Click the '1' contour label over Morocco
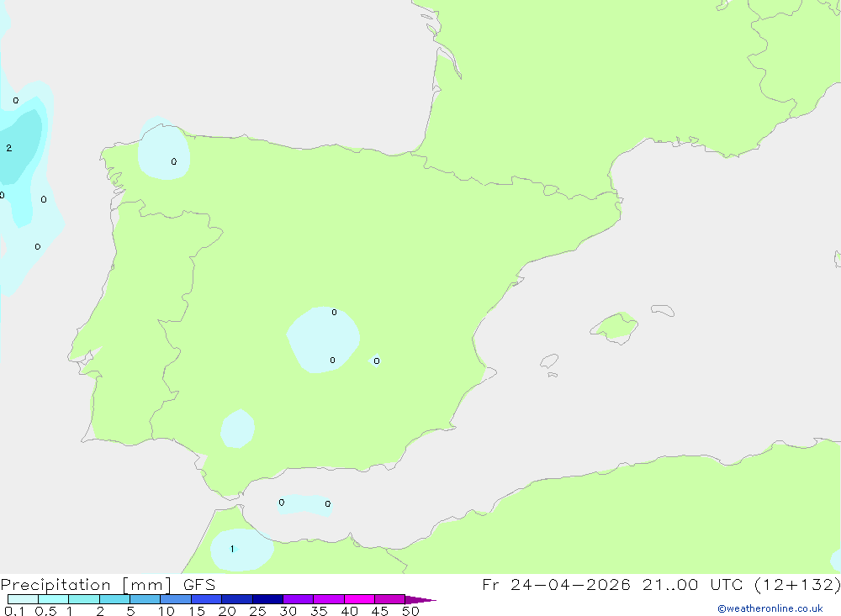This screenshot has height=616, width=841. (x=232, y=549)
